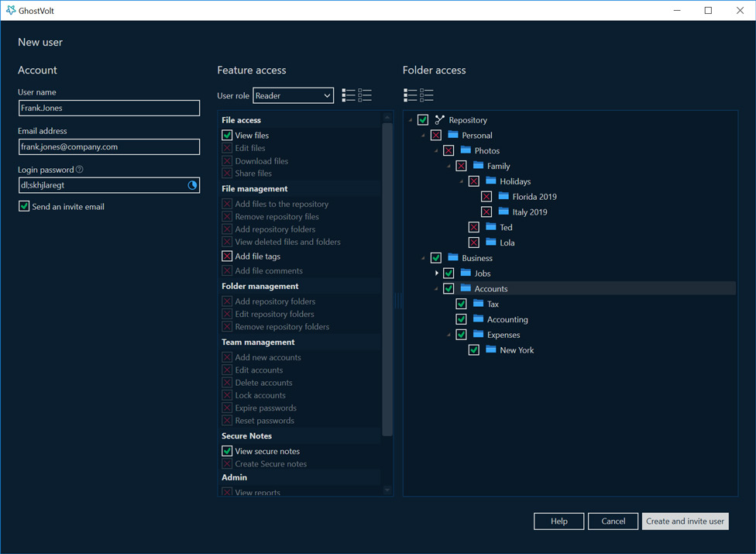Click the password generator icon in the Login password field
Viewport: 756px width, 554px height.
(192, 185)
